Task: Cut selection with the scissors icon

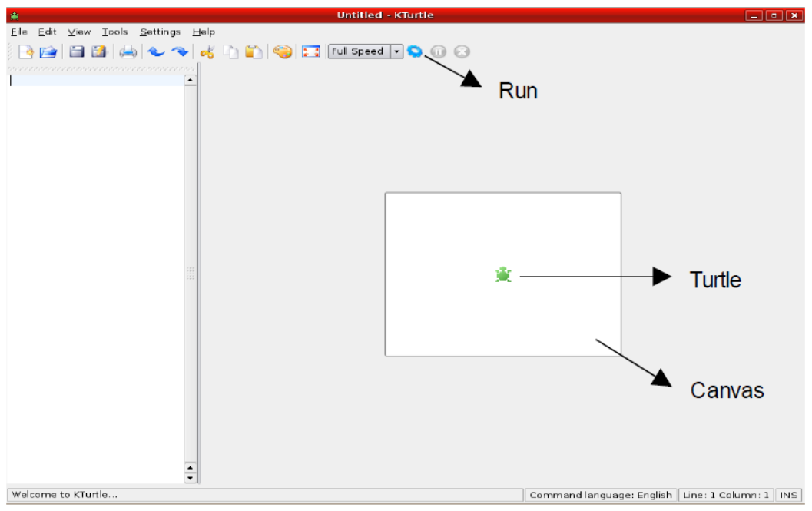Action: [207, 51]
